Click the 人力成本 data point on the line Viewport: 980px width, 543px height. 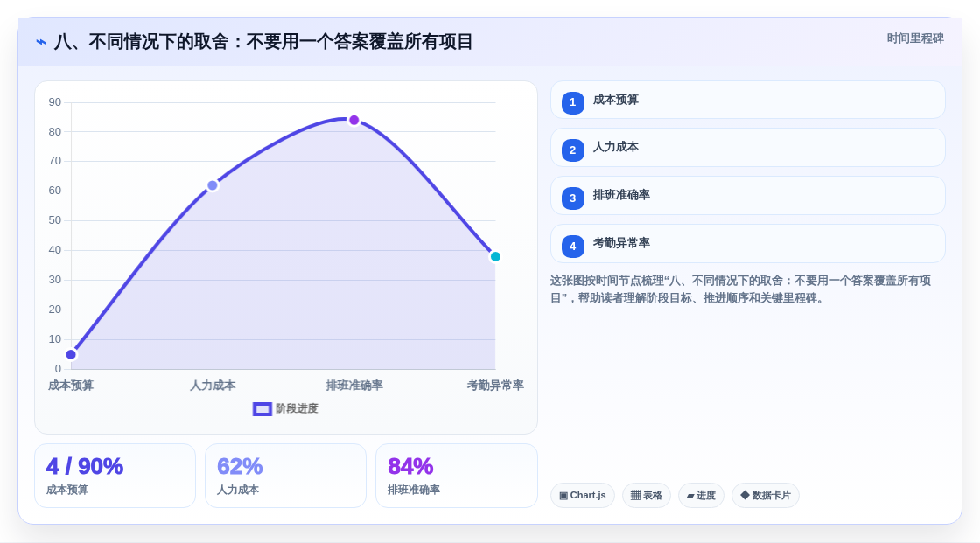[213, 185]
